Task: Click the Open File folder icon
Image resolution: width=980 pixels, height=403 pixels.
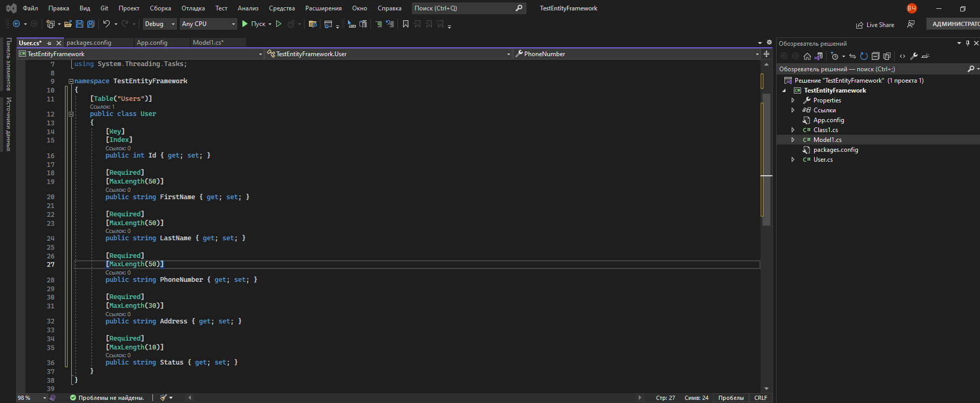Action: 68,24
